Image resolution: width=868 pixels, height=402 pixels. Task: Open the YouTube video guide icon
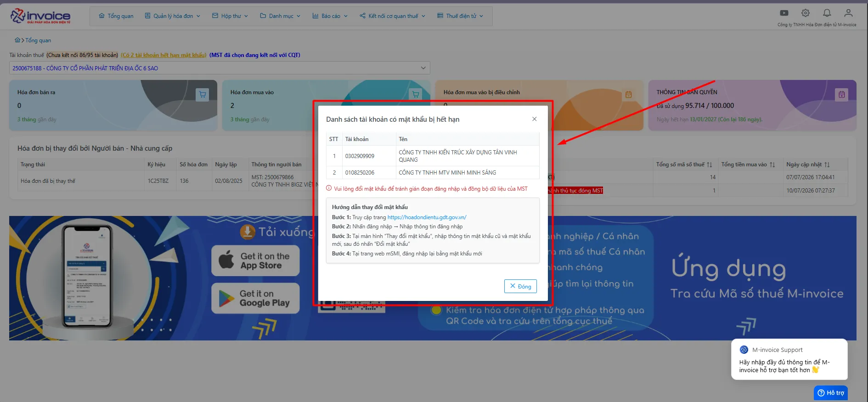pos(784,13)
